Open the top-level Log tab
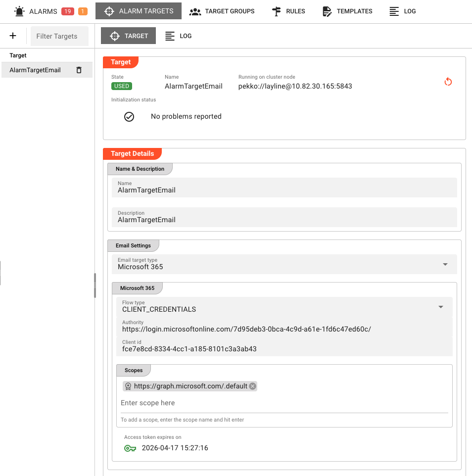The width and height of the screenshot is (472, 476). [403, 11]
